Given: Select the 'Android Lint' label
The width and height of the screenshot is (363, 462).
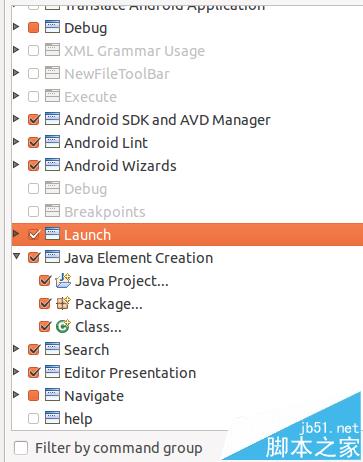Looking at the screenshot, I should point(106,143).
